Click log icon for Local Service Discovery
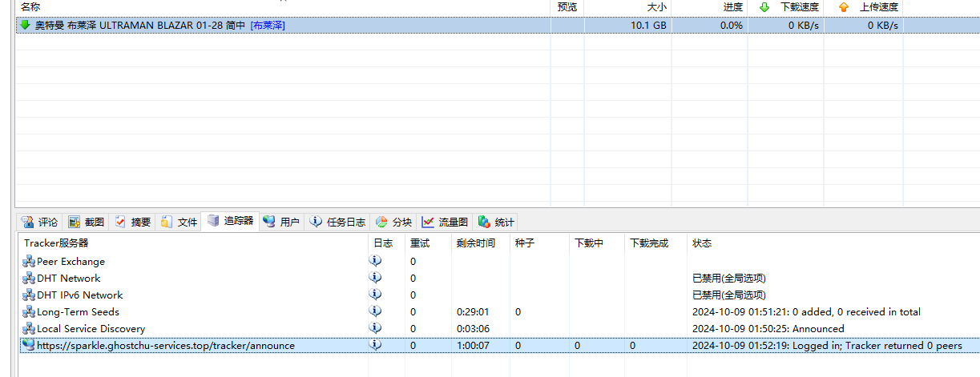 375,328
